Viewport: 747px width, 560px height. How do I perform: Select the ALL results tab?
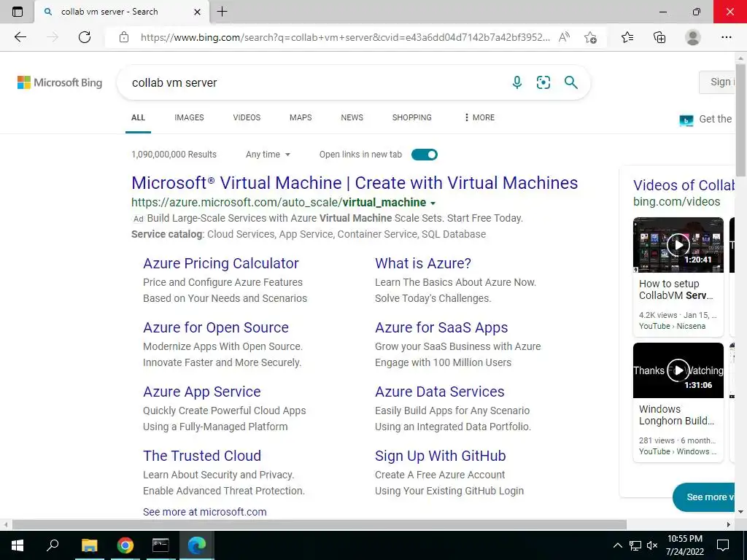[138, 117]
